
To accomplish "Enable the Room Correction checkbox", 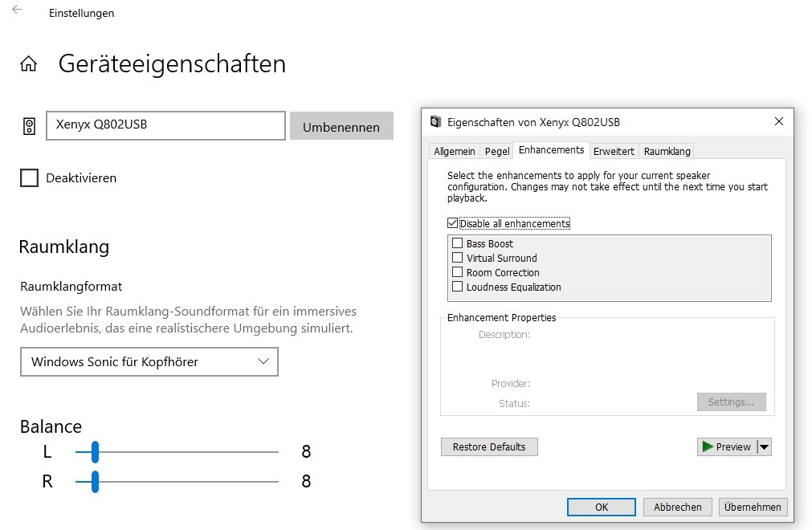I will point(457,271).
